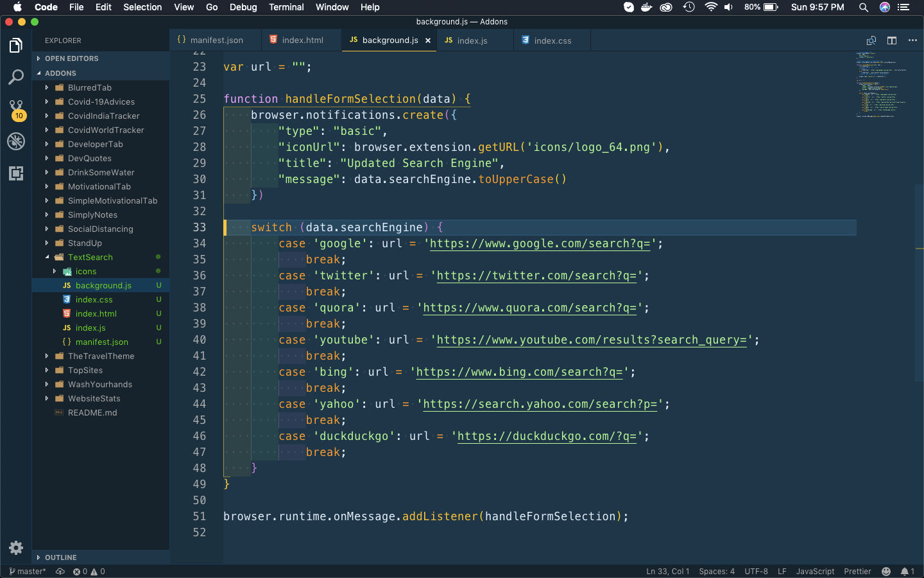
Task: Change indentation via Spaces: 4
Action: 717,572
